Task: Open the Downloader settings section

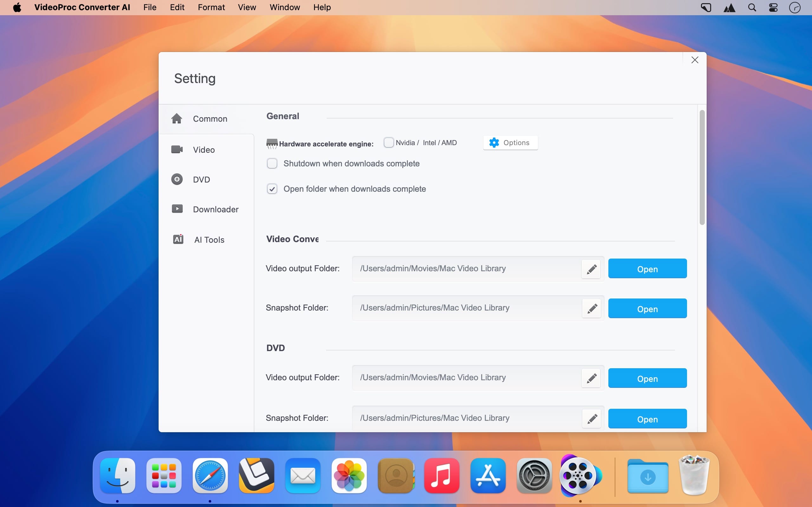Action: coord(216,209)
